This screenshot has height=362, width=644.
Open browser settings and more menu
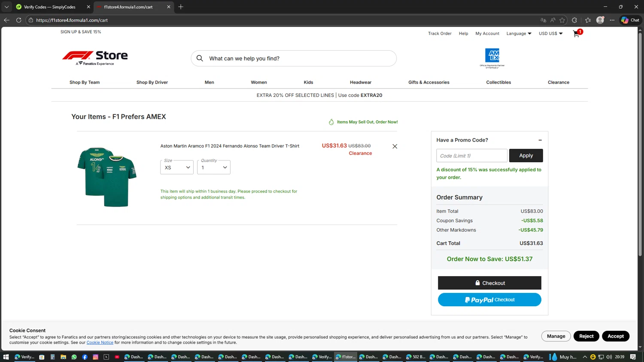[x=612, y=20]
